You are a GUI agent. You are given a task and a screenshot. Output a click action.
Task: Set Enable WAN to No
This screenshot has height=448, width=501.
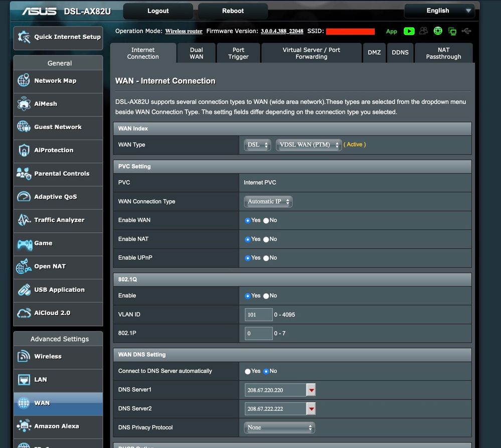(266, 220)
